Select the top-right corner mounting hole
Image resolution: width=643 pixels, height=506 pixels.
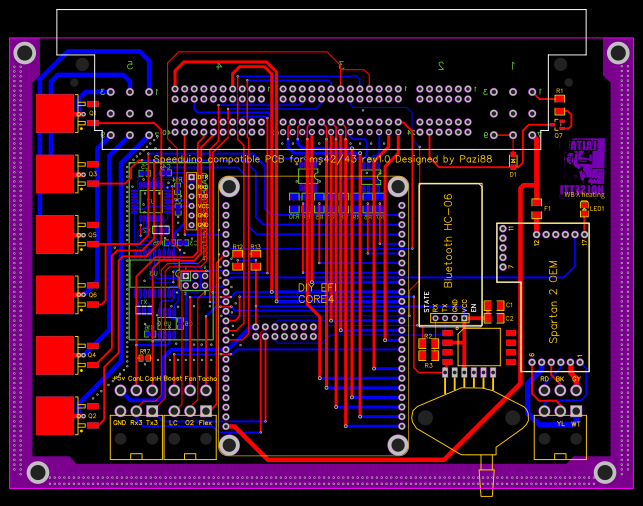coord(618,53)
